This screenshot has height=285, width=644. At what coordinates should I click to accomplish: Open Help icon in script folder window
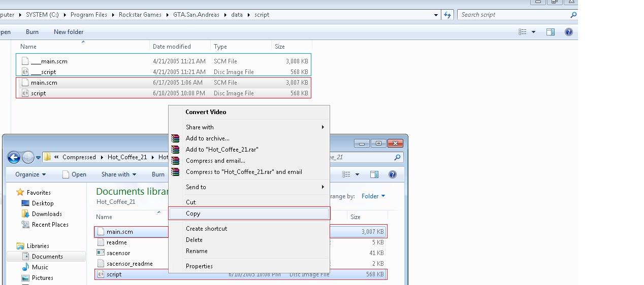[x=569, y=32]
